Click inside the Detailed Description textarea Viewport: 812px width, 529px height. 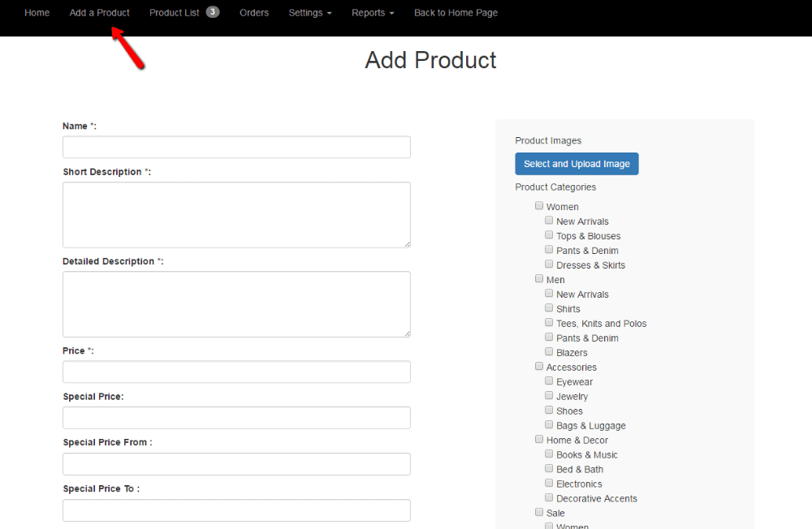coord(236,304)
